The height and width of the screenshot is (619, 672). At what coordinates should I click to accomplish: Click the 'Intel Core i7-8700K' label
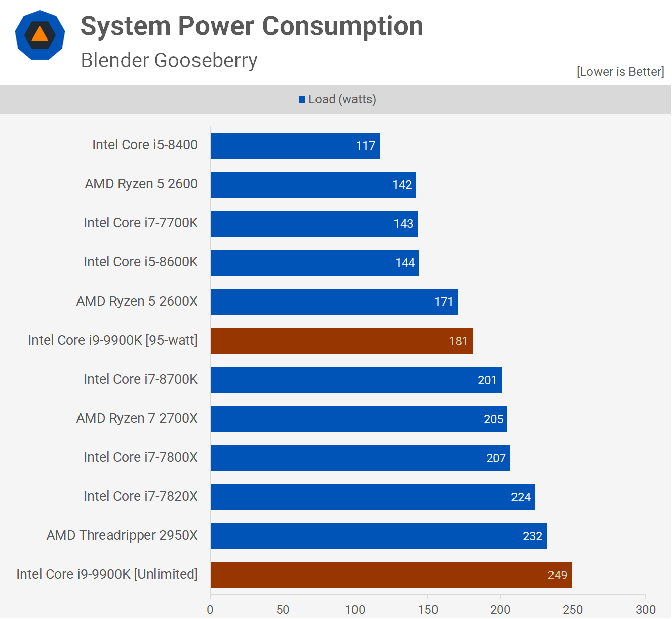(x=141, y=379)
